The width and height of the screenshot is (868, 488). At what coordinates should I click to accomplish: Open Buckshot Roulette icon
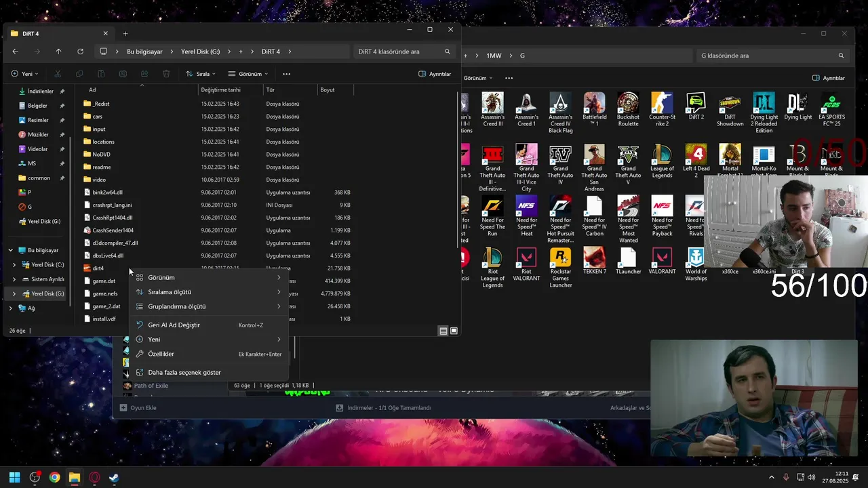click(628, 109)
